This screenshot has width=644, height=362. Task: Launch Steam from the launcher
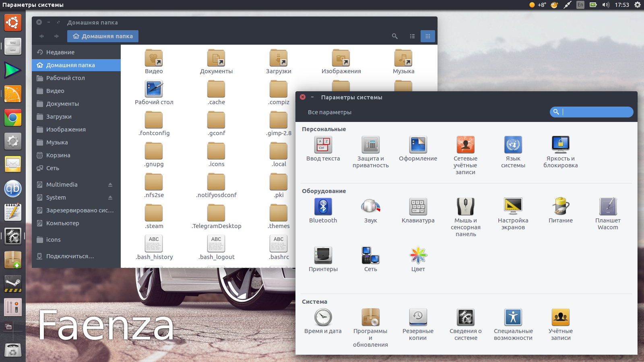pos(13,284)
